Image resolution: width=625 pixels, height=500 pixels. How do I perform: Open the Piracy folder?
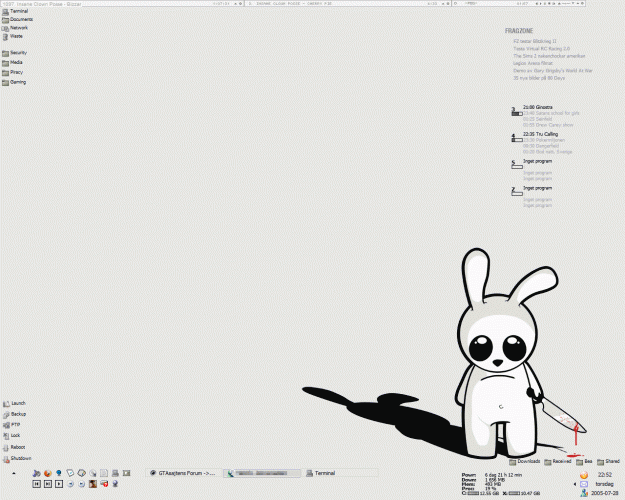coord(6,72)
